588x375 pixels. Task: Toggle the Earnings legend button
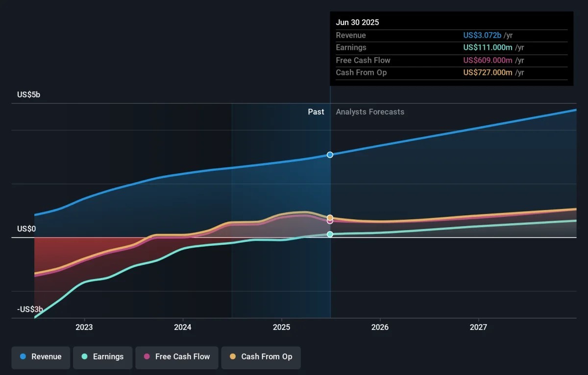[x=102, y=357]
